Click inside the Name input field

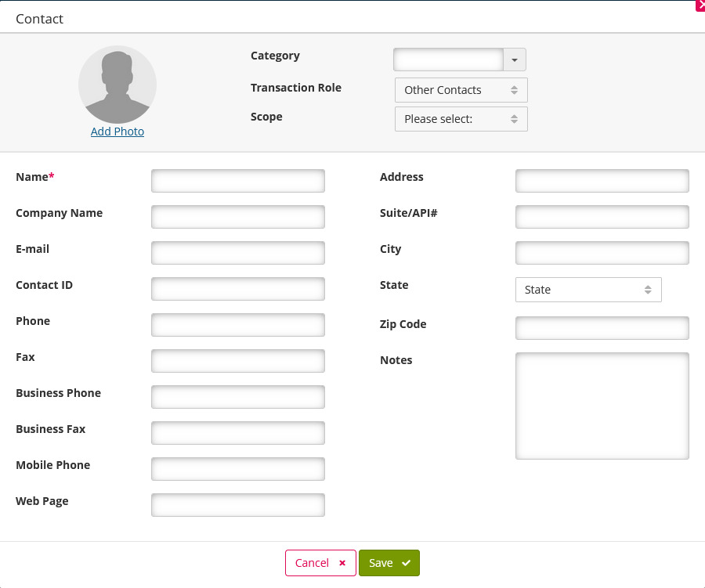point(237,180)
